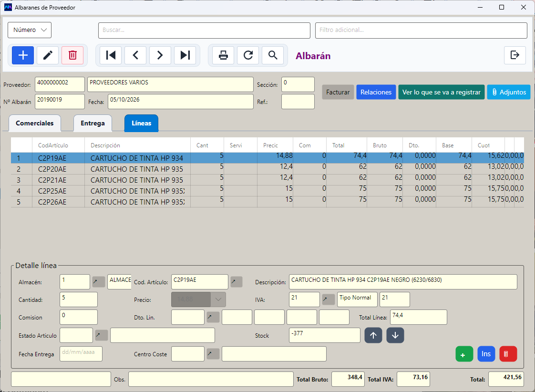This screenshot has width=535, height=392.
Task: Switch to the Comerciales tab
Action: [x=35, y=123]
